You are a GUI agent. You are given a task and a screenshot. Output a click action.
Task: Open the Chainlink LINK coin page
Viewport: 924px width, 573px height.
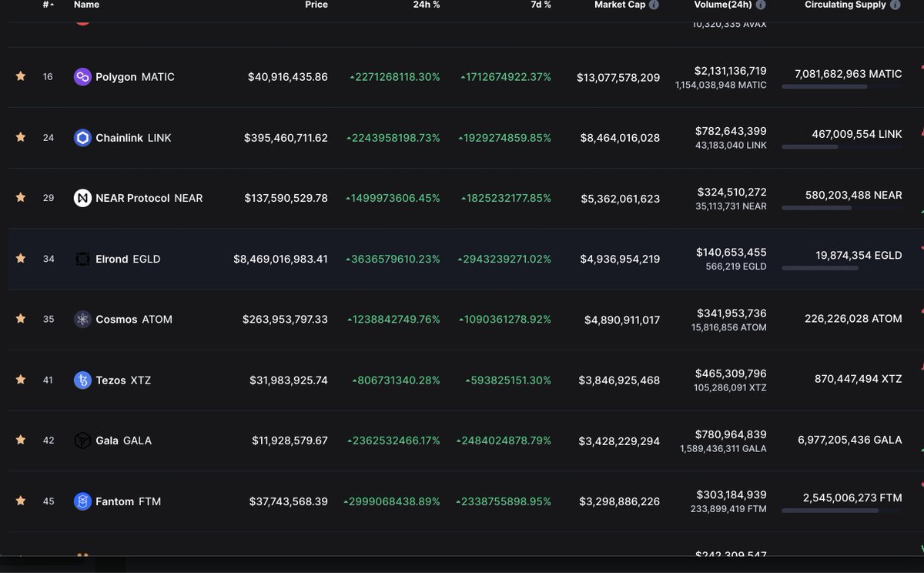133,138
